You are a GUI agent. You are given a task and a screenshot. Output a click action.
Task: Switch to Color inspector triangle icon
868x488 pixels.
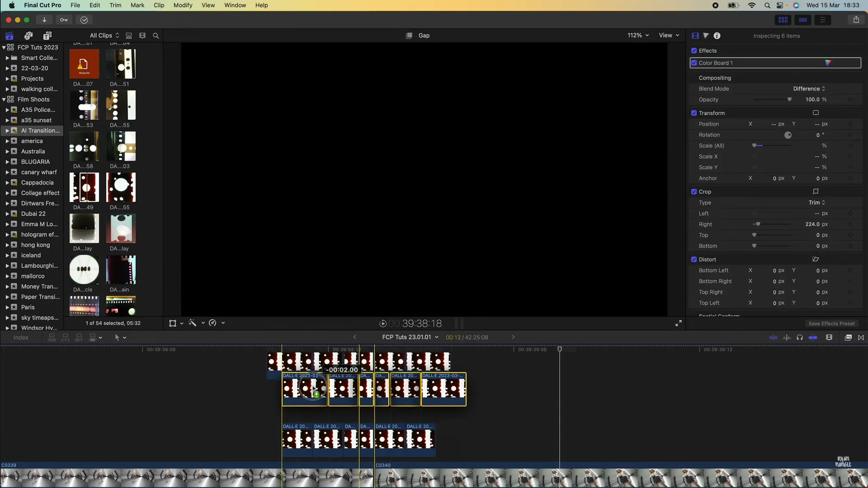click(706, 36)
